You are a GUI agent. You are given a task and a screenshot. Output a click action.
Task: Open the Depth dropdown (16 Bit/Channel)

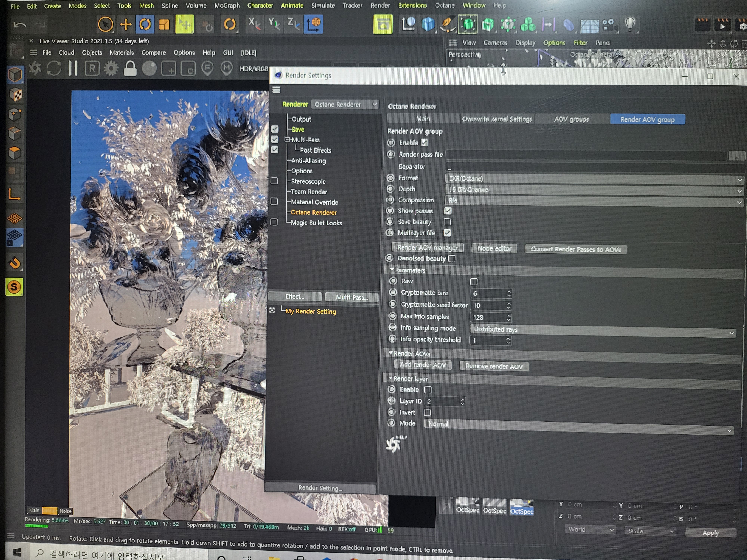595,190
